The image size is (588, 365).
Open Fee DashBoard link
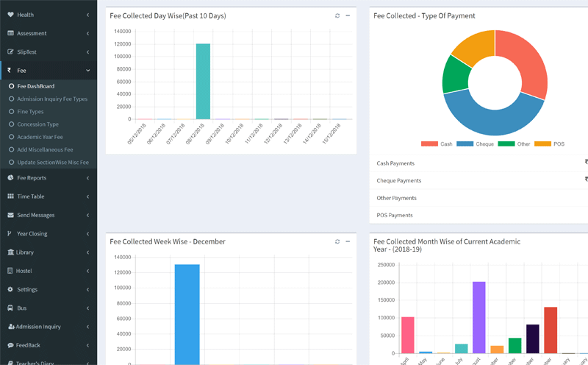pos(35,86)
